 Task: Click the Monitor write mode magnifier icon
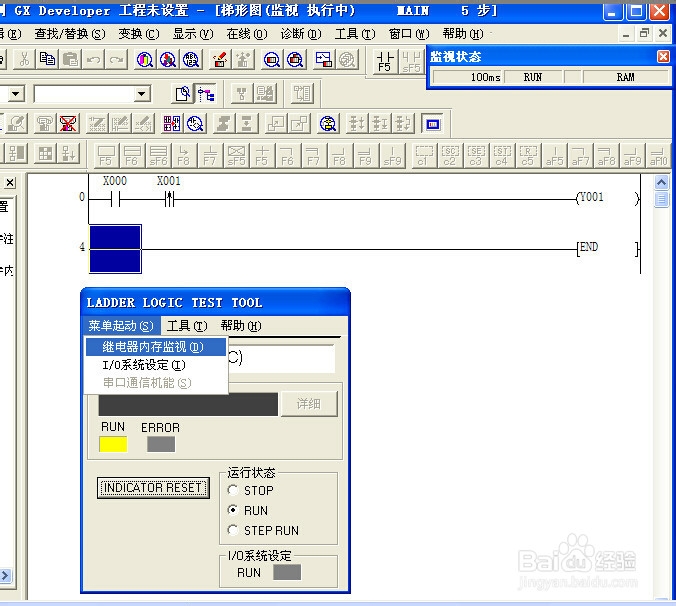pos(295,59)
